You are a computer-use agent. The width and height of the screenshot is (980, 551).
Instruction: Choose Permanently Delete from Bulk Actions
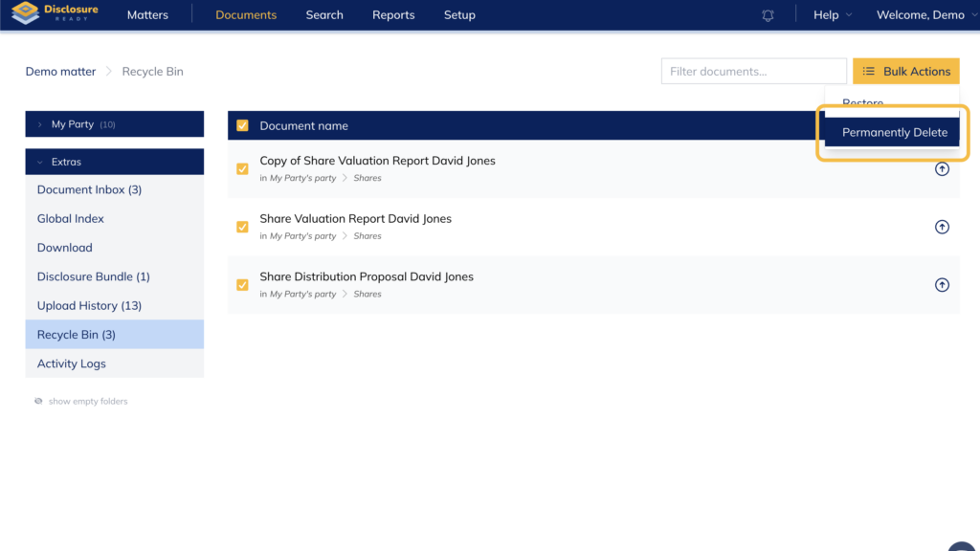pyautogui.click(x=894, y=133)
